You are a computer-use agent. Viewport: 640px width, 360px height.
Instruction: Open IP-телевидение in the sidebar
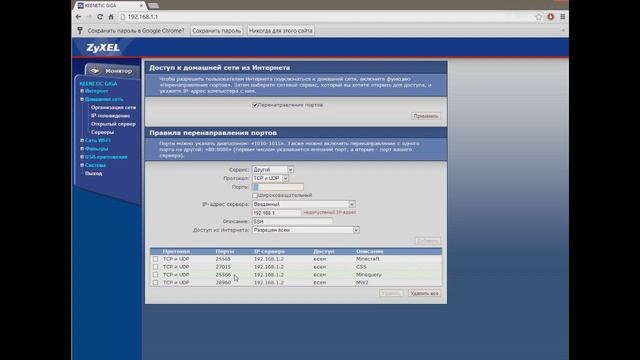tap(110, 116)
